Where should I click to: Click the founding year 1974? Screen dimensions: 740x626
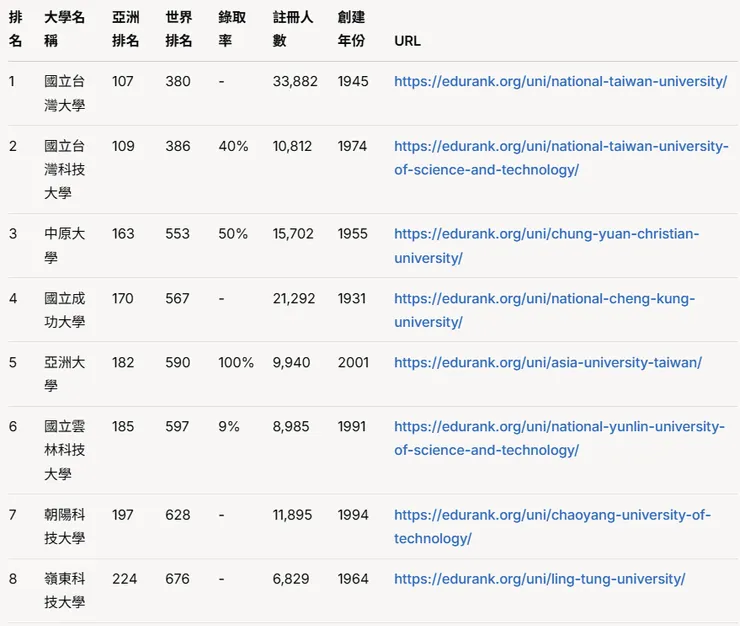coord(352,146)
